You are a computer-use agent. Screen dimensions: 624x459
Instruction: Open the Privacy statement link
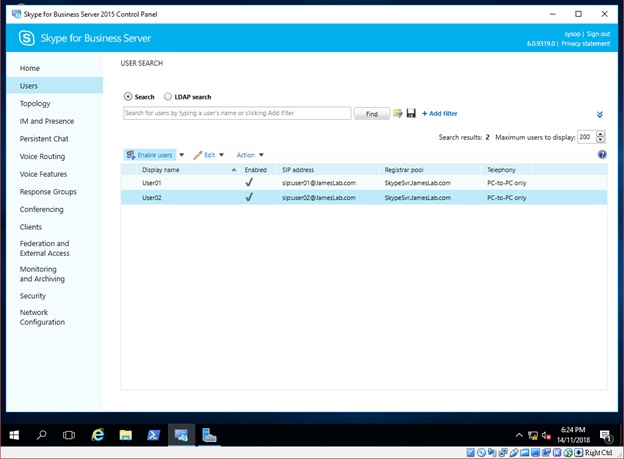(585, 43)
